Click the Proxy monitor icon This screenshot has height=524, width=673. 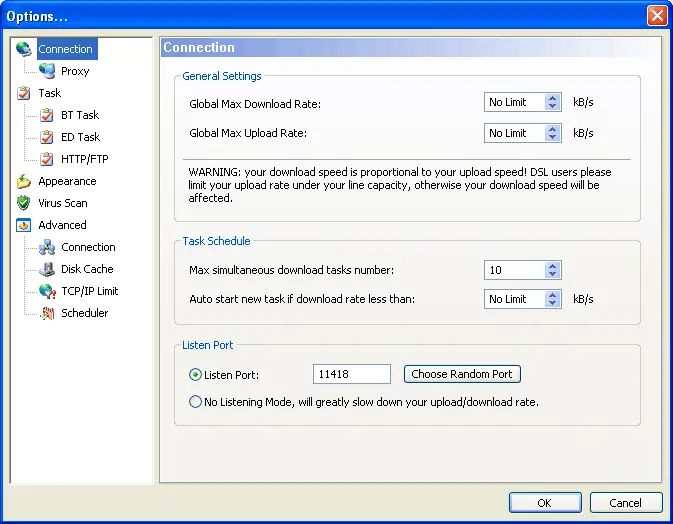(47, 71)
